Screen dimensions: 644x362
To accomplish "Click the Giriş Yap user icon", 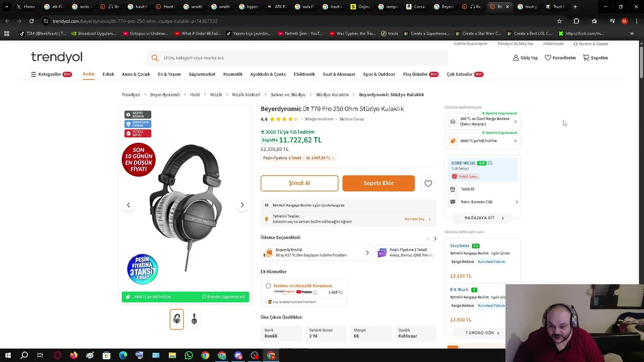I will point(516,58).
